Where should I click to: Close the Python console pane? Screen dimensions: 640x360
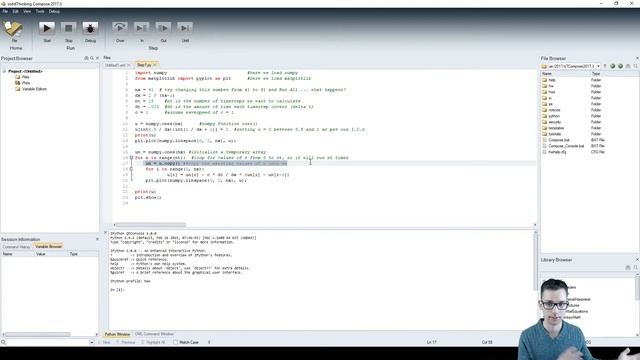tap(105, 233)
